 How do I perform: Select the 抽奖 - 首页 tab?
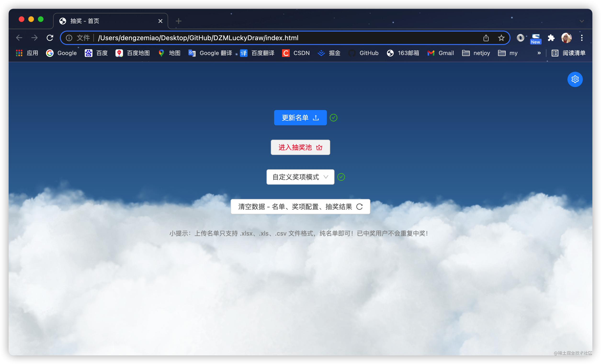pyautogui.click(x=110, y=21)
